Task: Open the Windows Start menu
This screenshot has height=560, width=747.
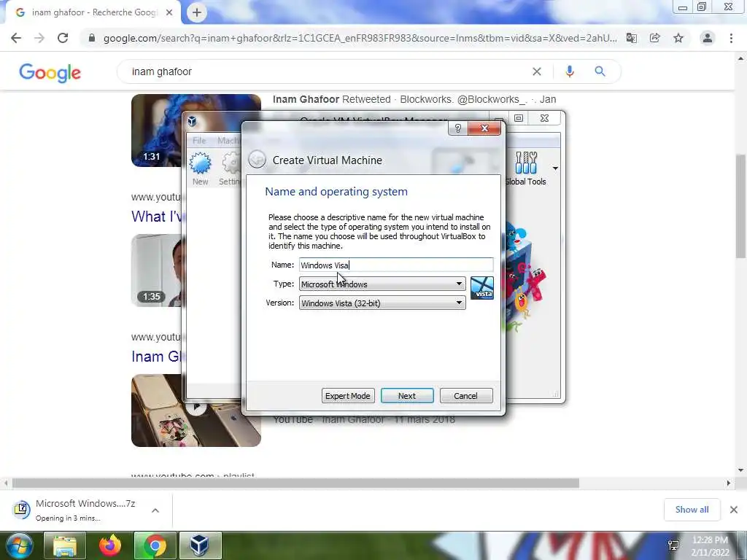Action: tap(19, 545)
